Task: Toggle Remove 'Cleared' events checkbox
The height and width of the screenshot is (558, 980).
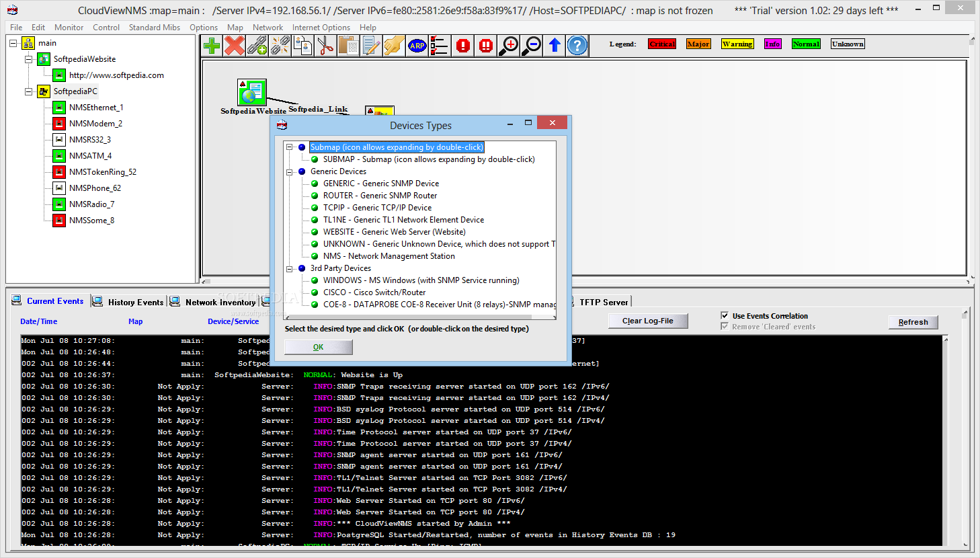Action: (725, 326)
